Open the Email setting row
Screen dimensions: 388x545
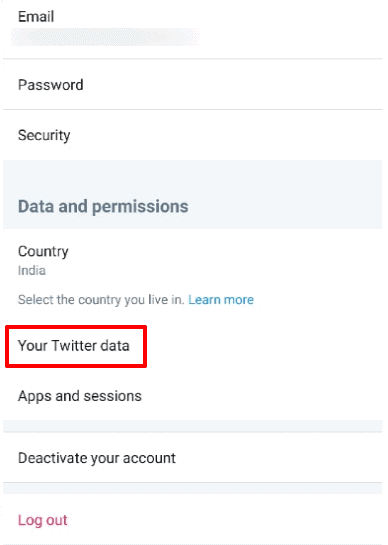click(193, 29)
